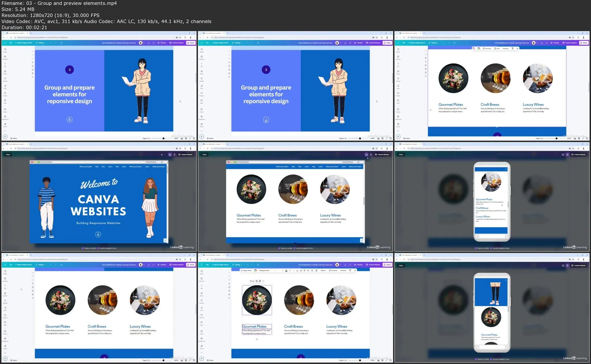591x364 pixels.
Task: In the eighth frame, click the rotate handle below Gourmet Plates
Action: click(x=257, y=339)
